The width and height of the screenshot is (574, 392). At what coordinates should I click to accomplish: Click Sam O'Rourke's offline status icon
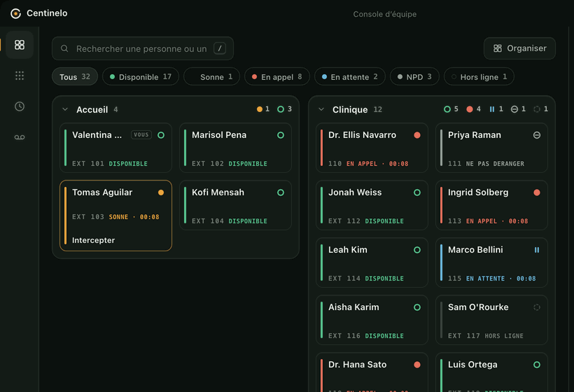[537, 307]
